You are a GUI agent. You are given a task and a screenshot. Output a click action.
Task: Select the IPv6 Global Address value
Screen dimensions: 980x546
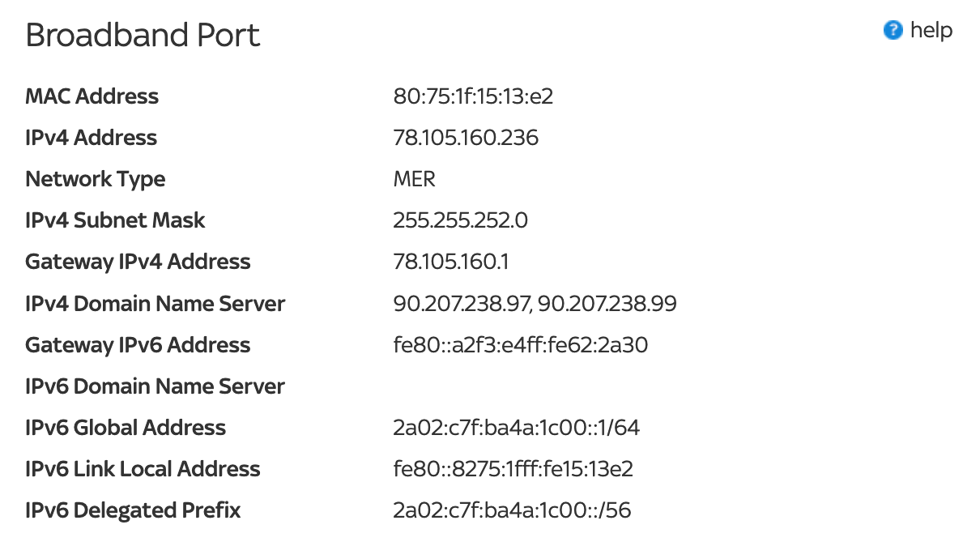516,428
